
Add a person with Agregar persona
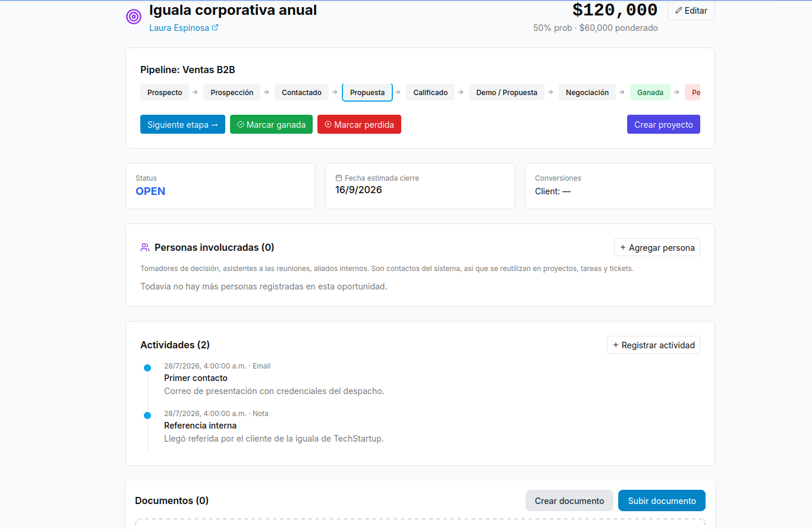[657, 247]
